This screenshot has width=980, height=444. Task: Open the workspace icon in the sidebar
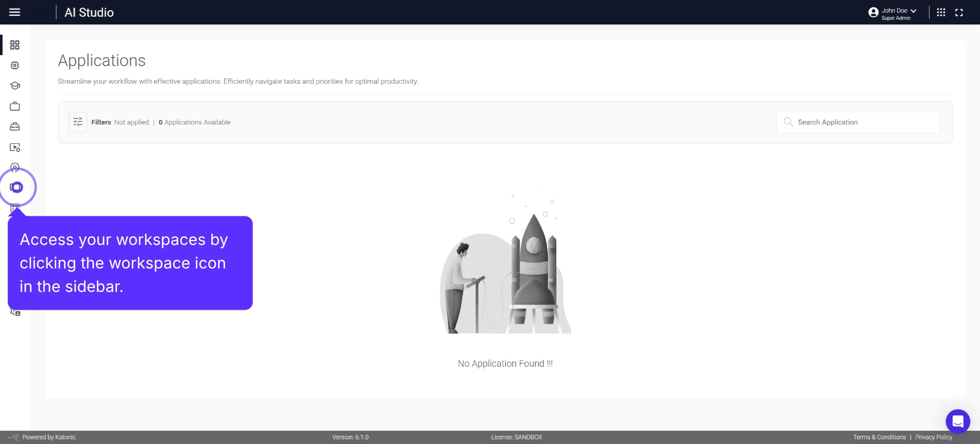(16, 187)
